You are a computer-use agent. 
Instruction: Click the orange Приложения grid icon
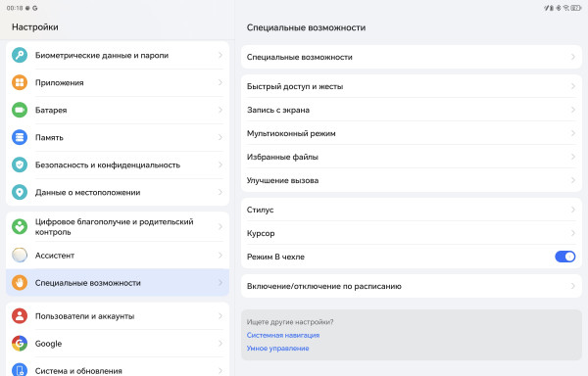click(20, 82)
